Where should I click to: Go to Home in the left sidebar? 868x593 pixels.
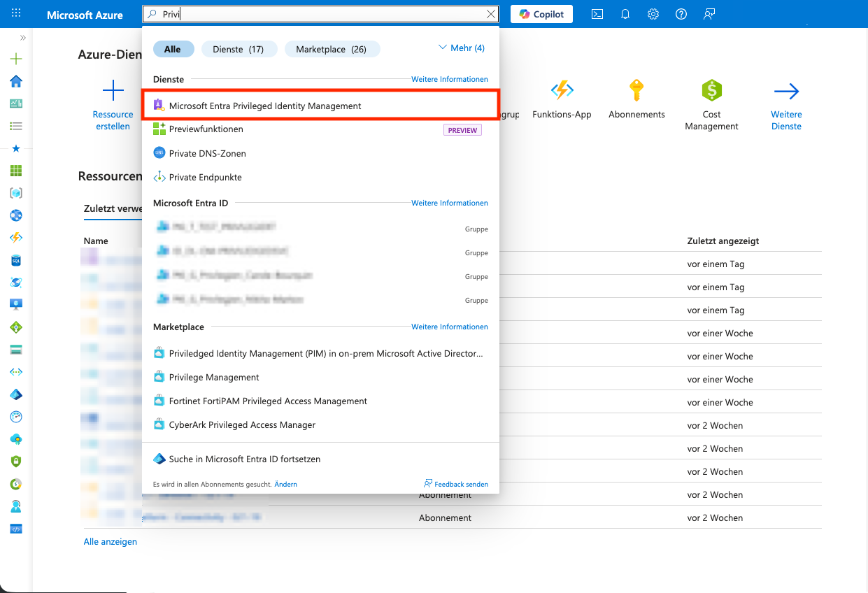point(16,82)
